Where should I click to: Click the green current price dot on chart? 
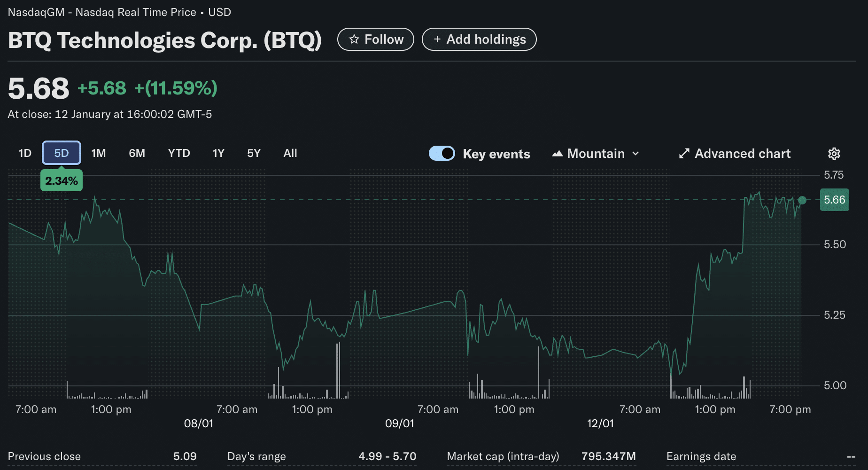pos(802,200)
